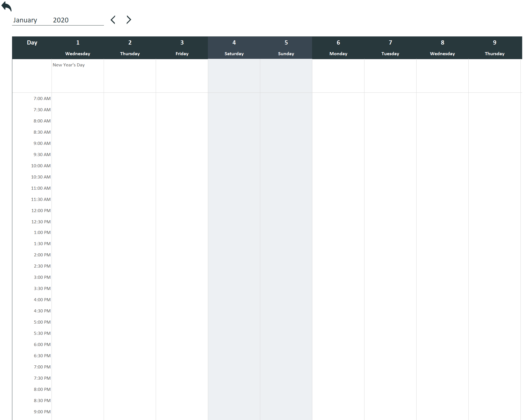Select the January month field

(25, 20)
